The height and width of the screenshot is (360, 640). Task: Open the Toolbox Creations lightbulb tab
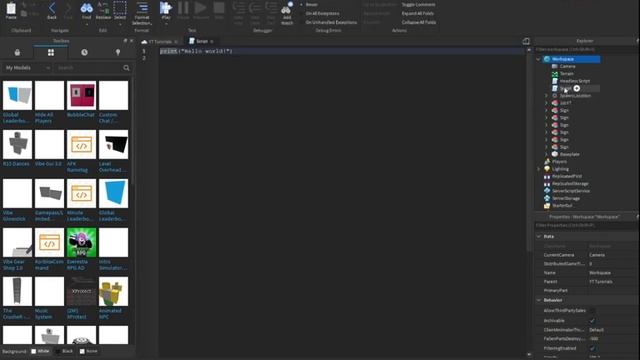(x=118, y=52)
